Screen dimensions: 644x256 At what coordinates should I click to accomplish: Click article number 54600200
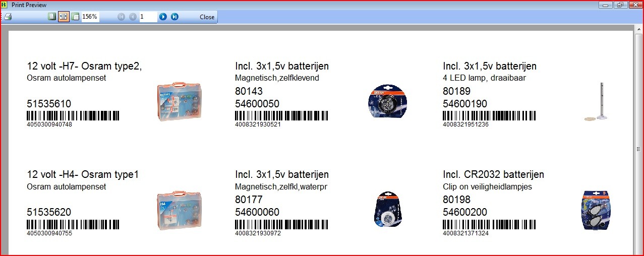(465, 212)
